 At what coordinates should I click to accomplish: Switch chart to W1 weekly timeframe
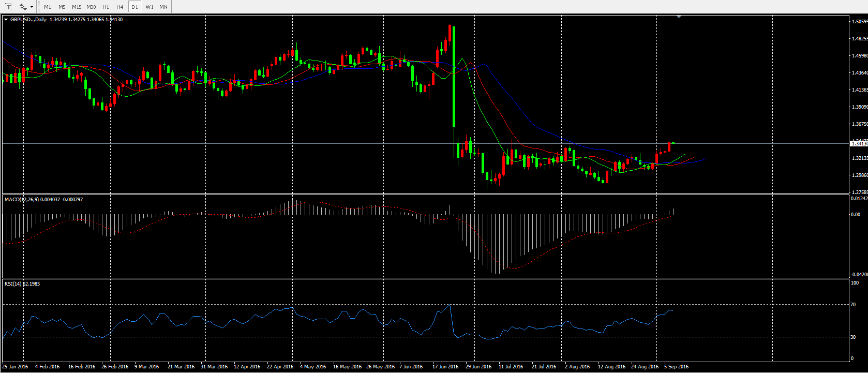(149, 7)
